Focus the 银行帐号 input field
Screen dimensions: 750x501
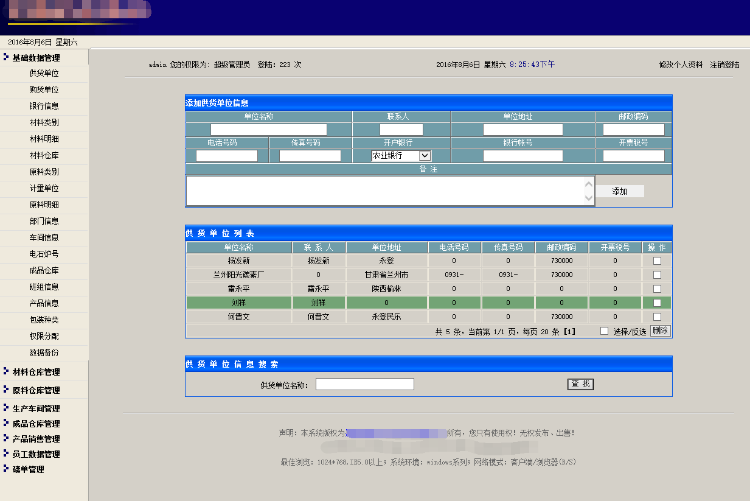click(523, 156)
